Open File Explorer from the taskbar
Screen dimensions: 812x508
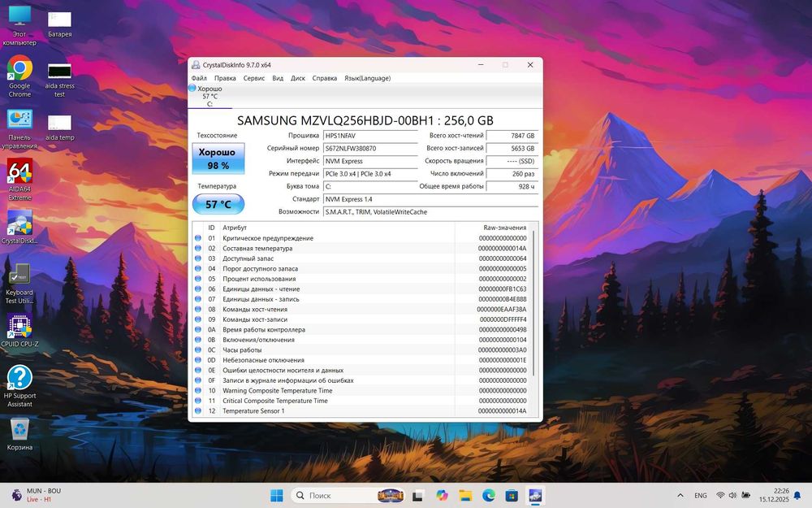click(x=465, y=496)
